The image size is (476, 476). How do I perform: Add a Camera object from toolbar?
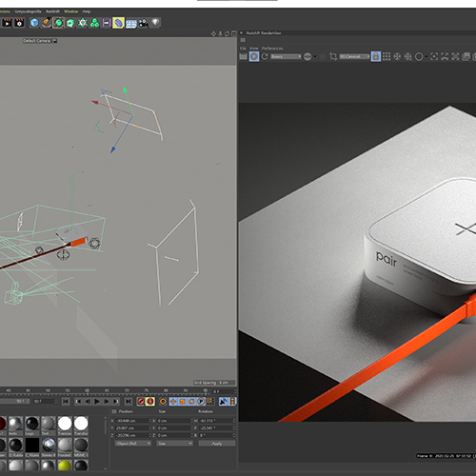point(143,23)
